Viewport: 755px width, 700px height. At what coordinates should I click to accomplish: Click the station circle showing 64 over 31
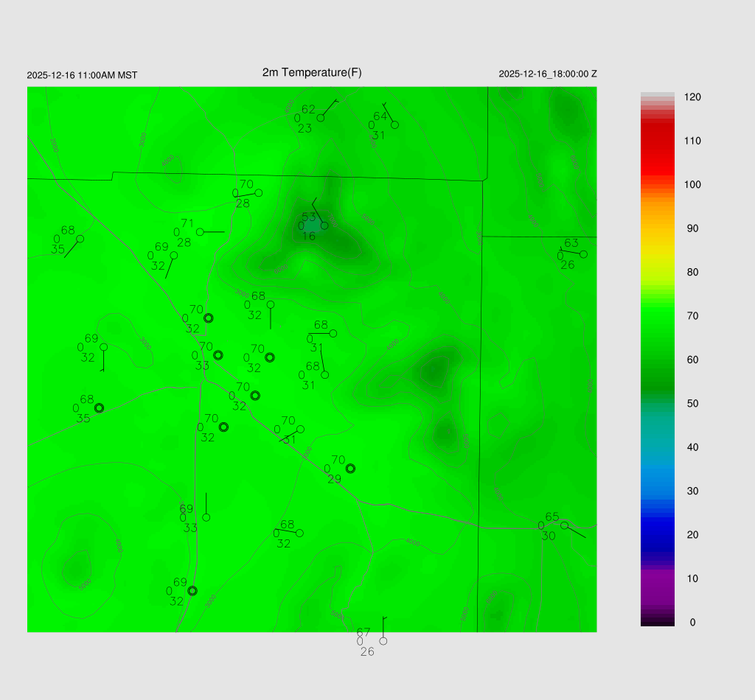pyautogui.click(x=394, y=125)
